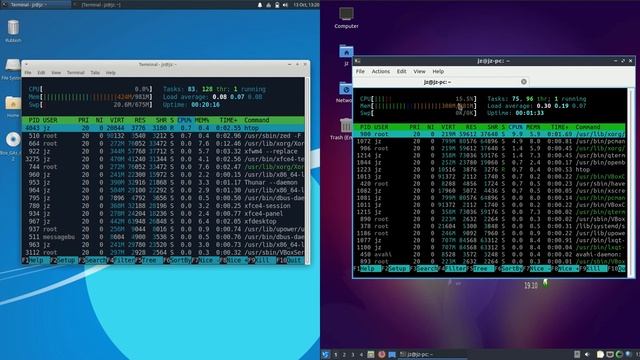Select the 'Thunar --daemon' process row
Screen dimensions: 640x360
(163, 182)
